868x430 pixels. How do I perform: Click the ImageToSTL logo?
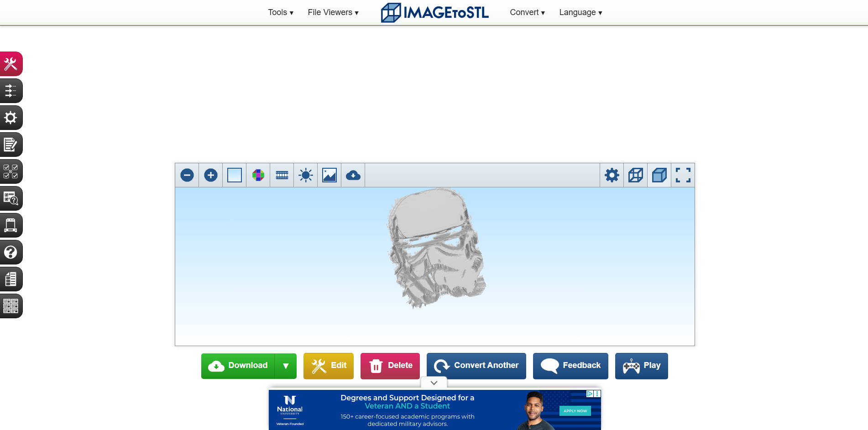coord(434,12)
